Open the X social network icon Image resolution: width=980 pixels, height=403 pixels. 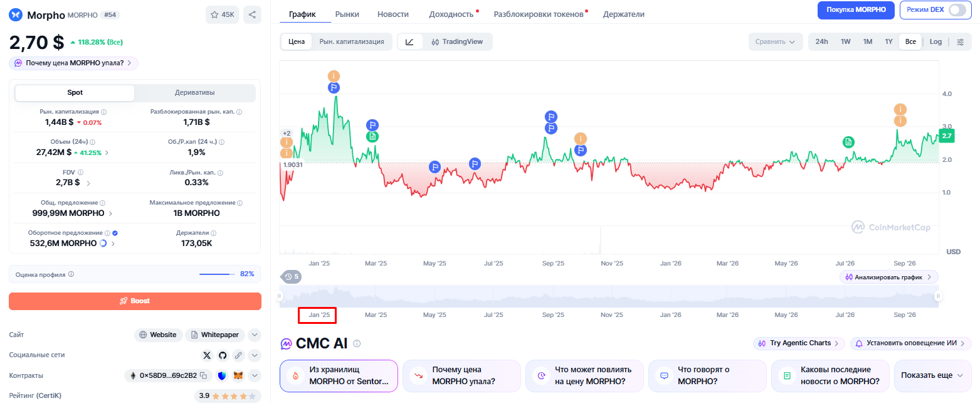pyautogui.click(x=208, y=355)
